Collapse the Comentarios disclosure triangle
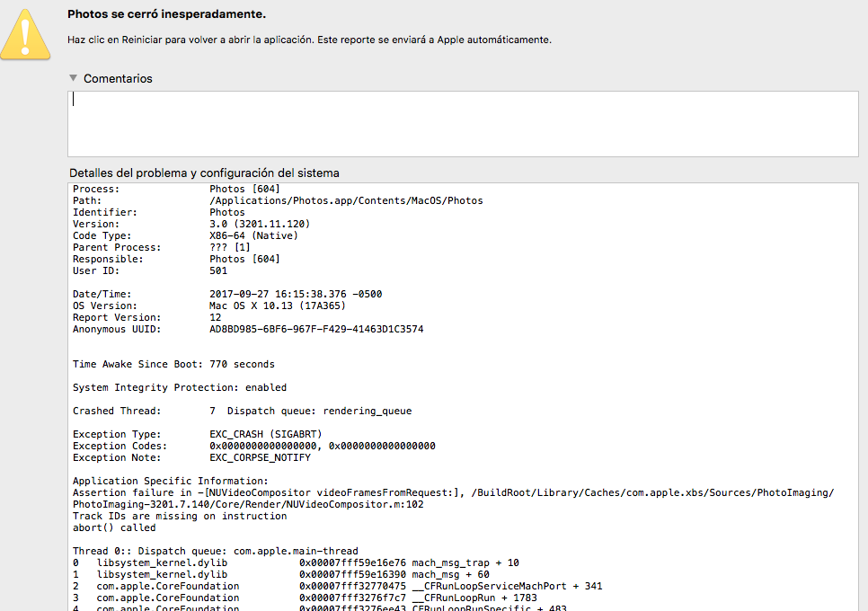The height and width of the screenshot is (611, 868). [x=74, y=79]
